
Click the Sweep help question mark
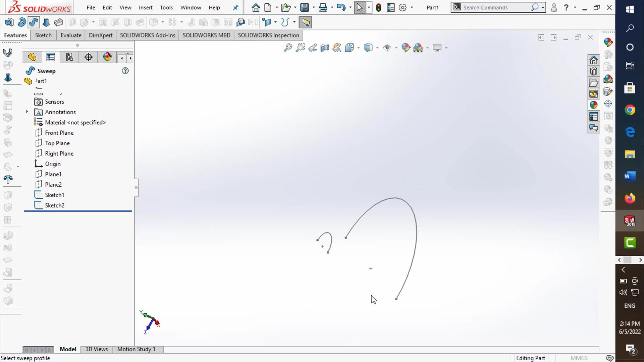(x=125, y=71)
